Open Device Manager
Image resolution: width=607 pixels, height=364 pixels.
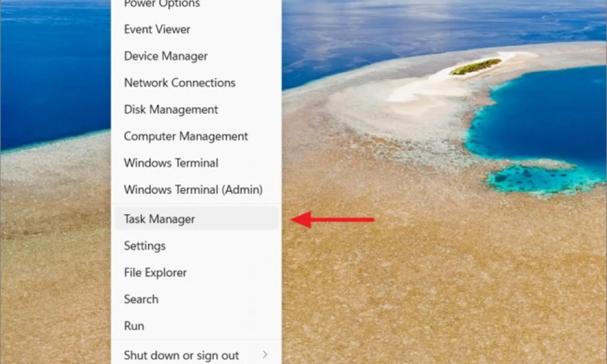tap(196, 56)
